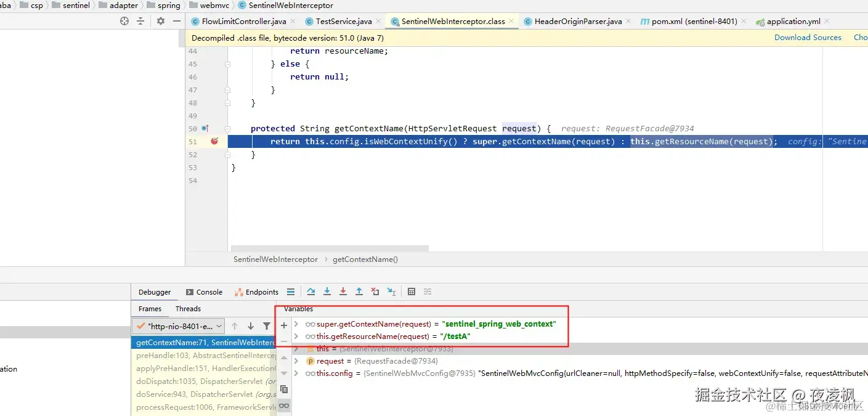This screenshot has width=868, height=416.
Task: Toggle show watches glasses icon in variables
Action: [284, 406]
